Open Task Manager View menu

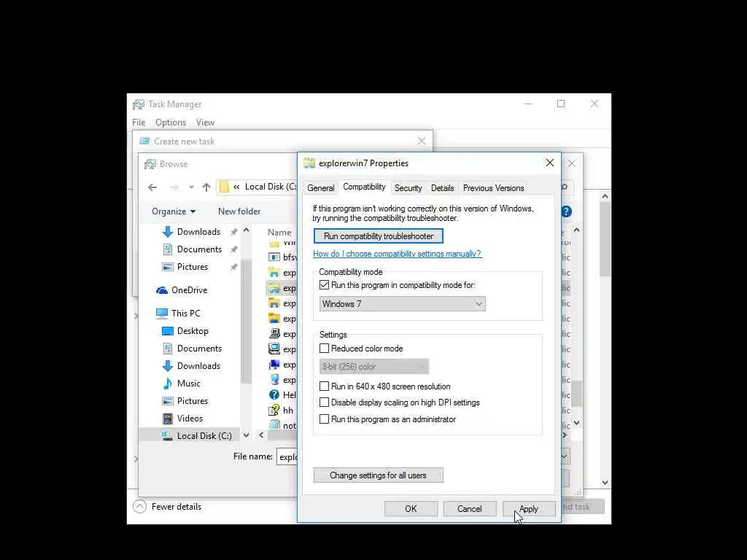[205, 122]
